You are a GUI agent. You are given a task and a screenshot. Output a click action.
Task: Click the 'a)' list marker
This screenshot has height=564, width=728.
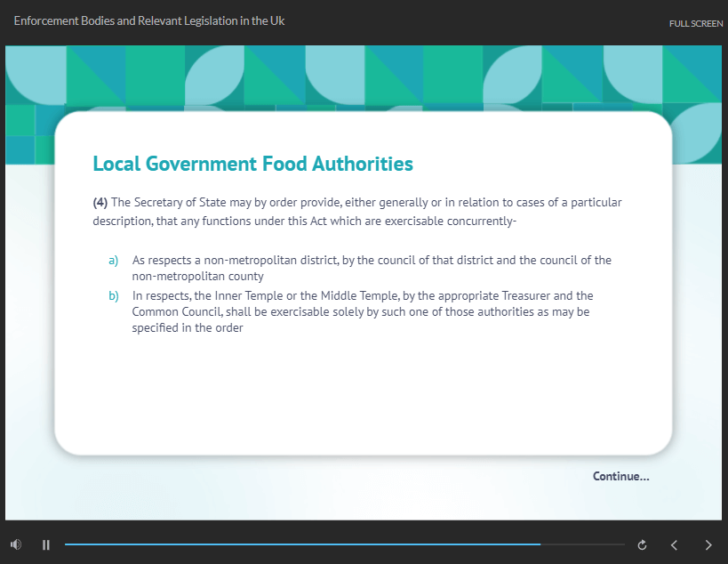(113, 261)
